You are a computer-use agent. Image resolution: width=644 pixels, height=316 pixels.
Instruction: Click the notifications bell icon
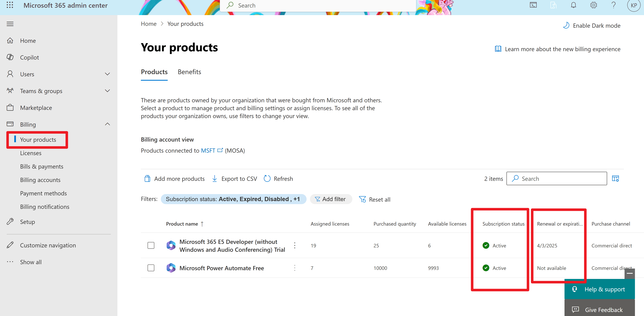point(574,5)
